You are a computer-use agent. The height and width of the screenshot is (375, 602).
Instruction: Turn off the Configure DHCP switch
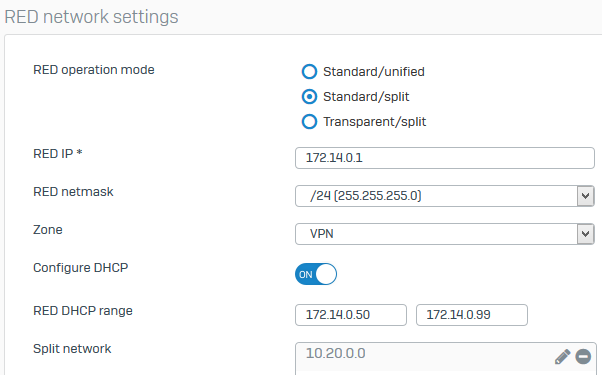316,274
